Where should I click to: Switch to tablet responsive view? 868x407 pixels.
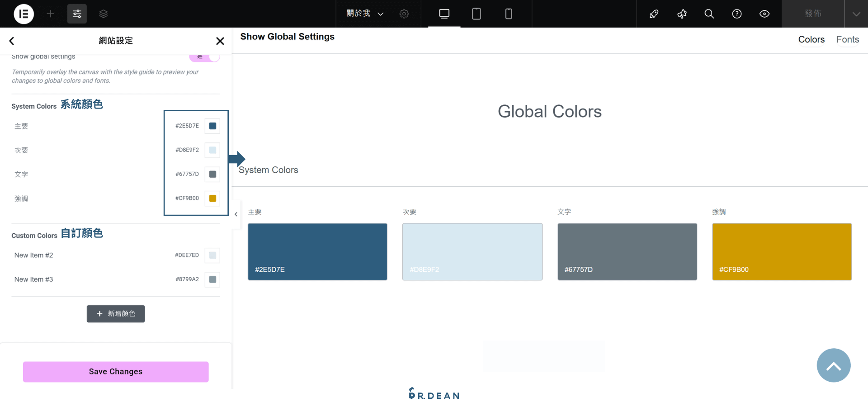pos(476,14)
